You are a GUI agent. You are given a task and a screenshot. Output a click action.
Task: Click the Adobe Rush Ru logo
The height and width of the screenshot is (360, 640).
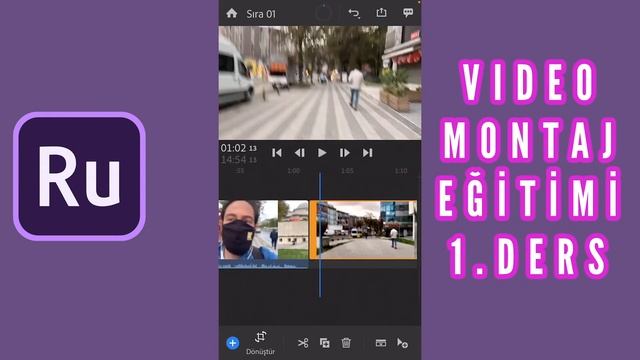coord(80,176)
